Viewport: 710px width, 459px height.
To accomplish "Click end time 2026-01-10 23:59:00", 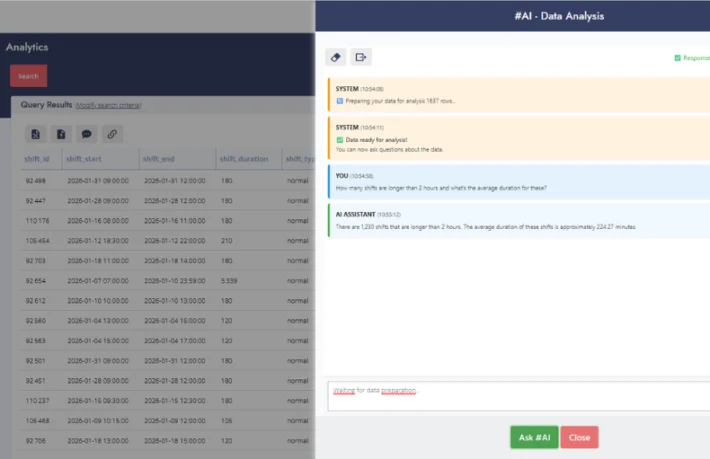I will coord(175,281).
